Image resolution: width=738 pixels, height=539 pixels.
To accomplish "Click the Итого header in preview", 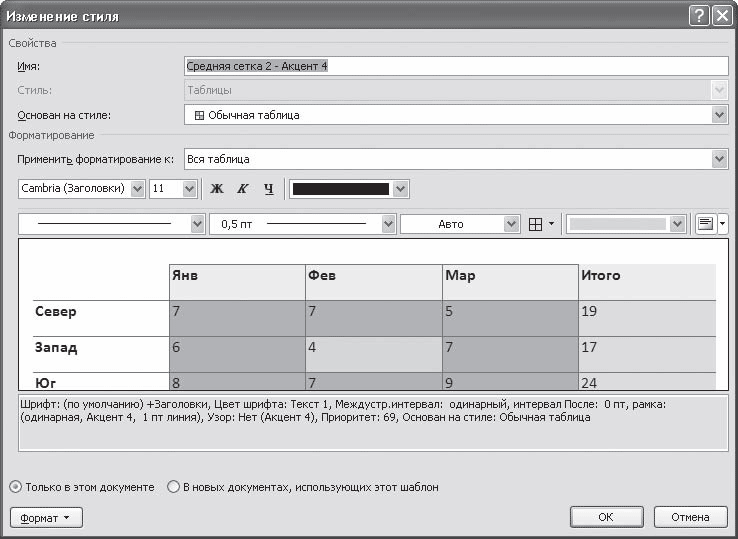I will point(601,275).
